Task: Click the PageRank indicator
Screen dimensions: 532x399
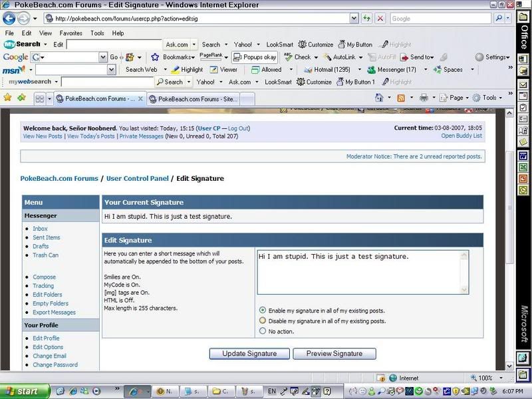Action: 211,56
